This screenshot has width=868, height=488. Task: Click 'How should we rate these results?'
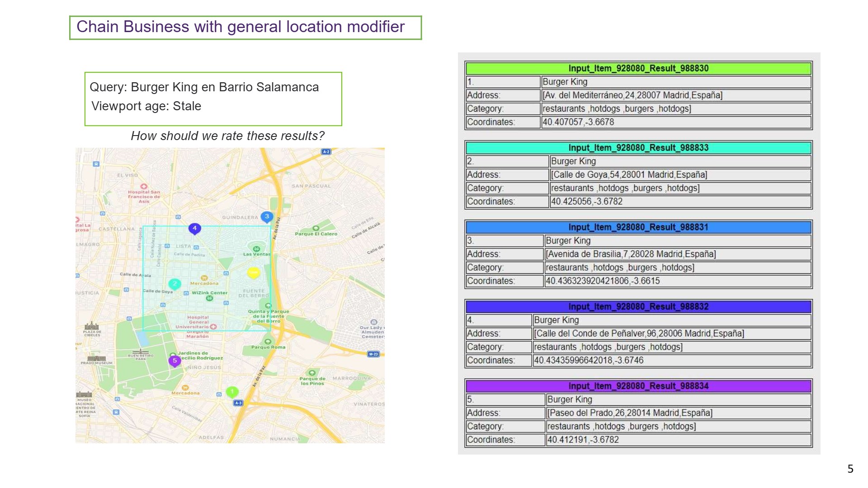(x=228, y=136)
